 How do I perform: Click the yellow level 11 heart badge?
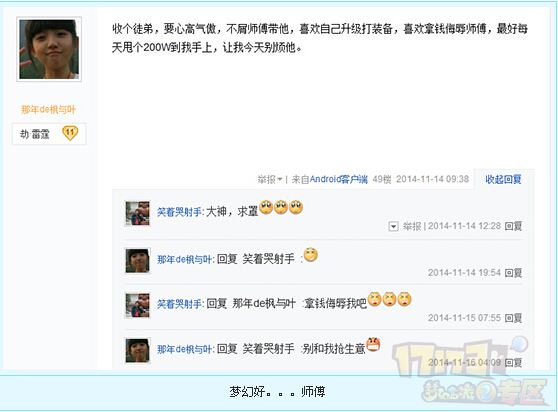click(70, 133)
